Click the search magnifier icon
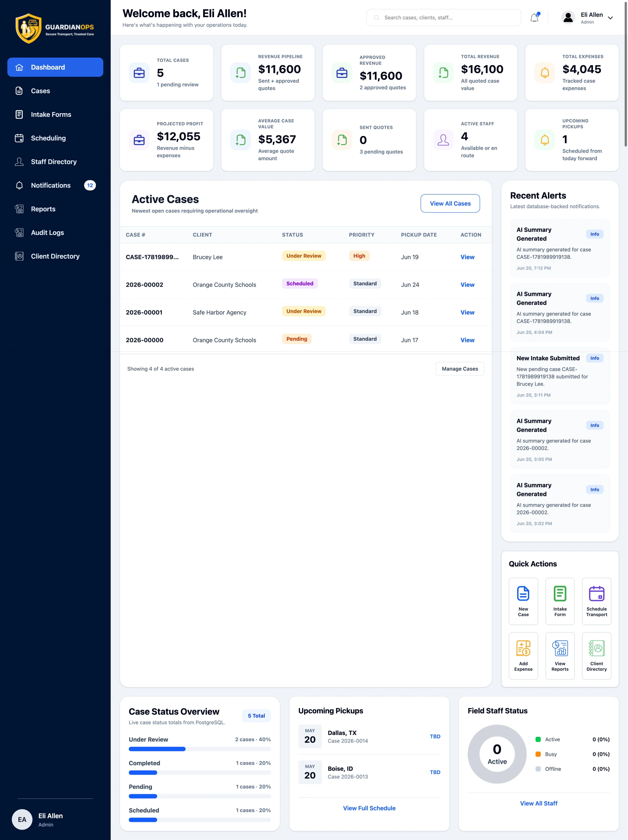The width and height of the screenshot is (628, 840). click(x=376, y=17)
